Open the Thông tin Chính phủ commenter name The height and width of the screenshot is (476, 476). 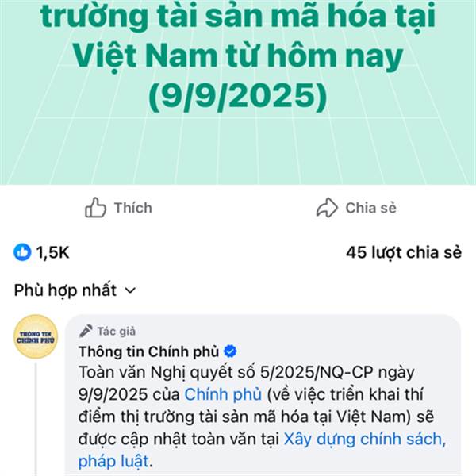click(x=149, y=351)
